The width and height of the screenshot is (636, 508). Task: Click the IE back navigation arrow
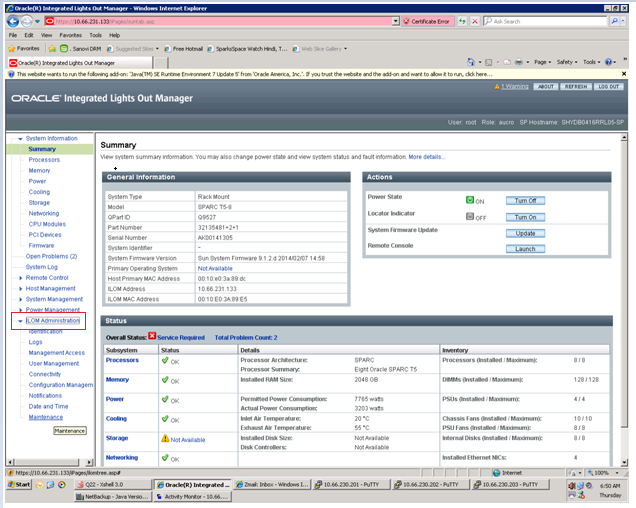(13, 22)
